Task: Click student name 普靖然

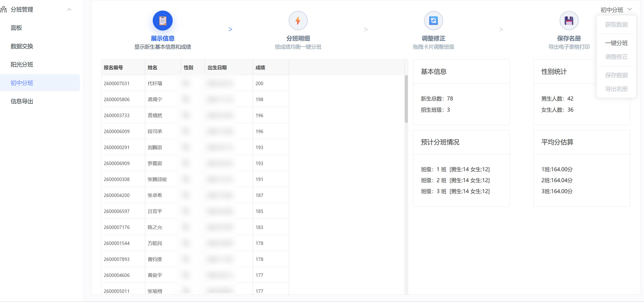Action: click(155, 116)
